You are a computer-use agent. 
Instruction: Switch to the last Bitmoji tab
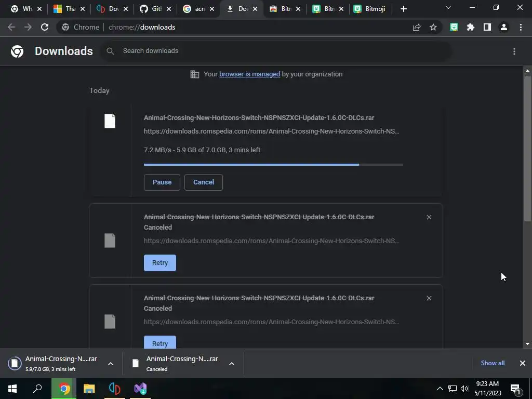[x=370, y=9]
